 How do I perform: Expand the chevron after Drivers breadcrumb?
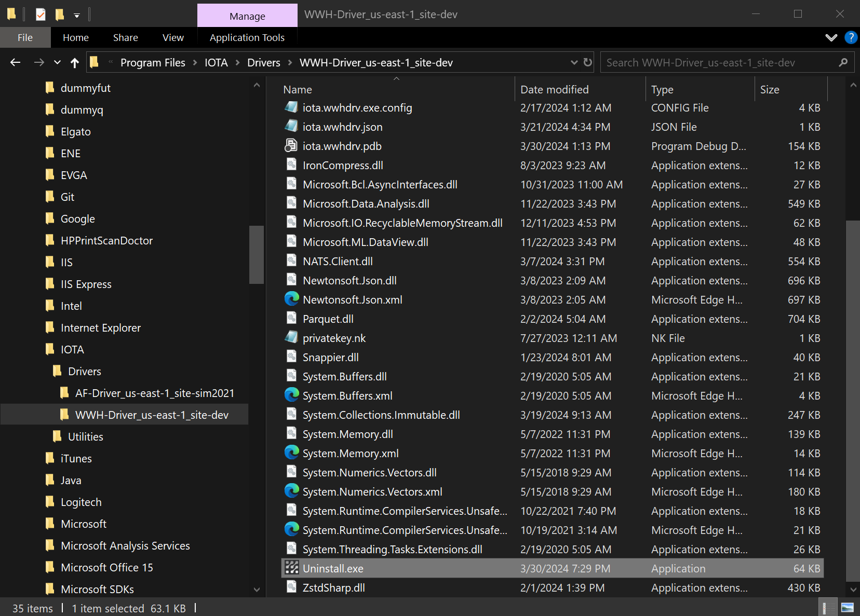coord(290,63)
